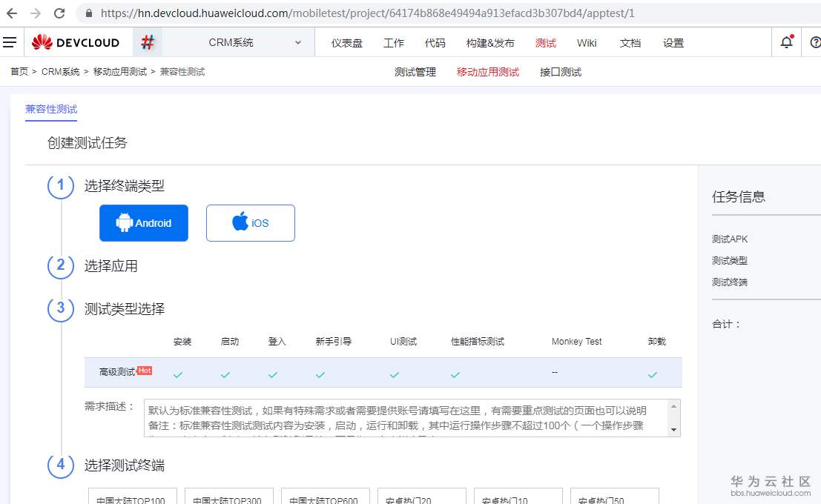Image resolution: width=821 pixels, height=504 pixels.
Task: Click 高级测试 check mark under UI测试
Action: 395,375
